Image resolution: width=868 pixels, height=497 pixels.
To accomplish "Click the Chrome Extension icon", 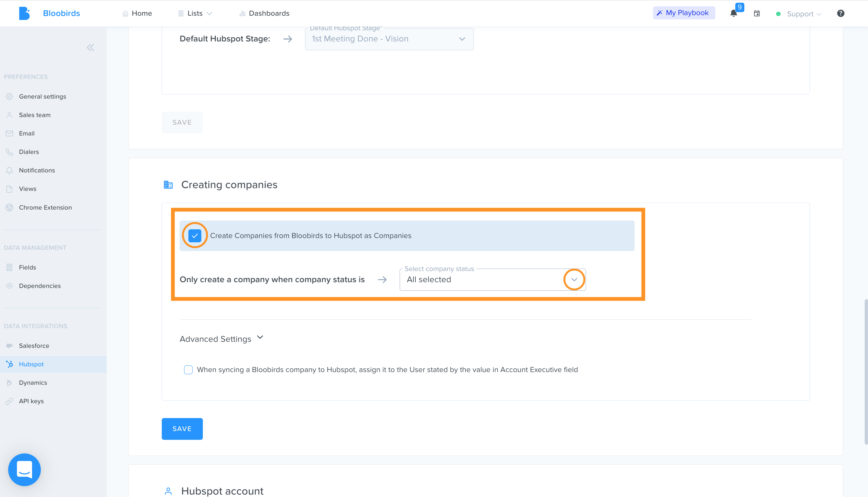I will [10, 208].
